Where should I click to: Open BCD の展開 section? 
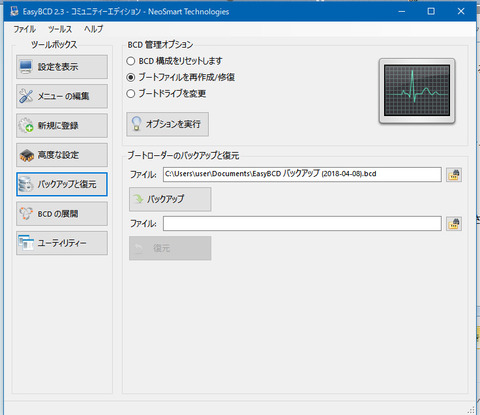tap(62, 214)
